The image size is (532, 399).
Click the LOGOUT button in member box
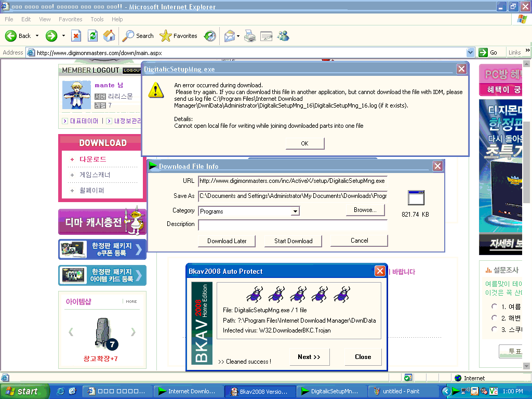click(131, 70)
